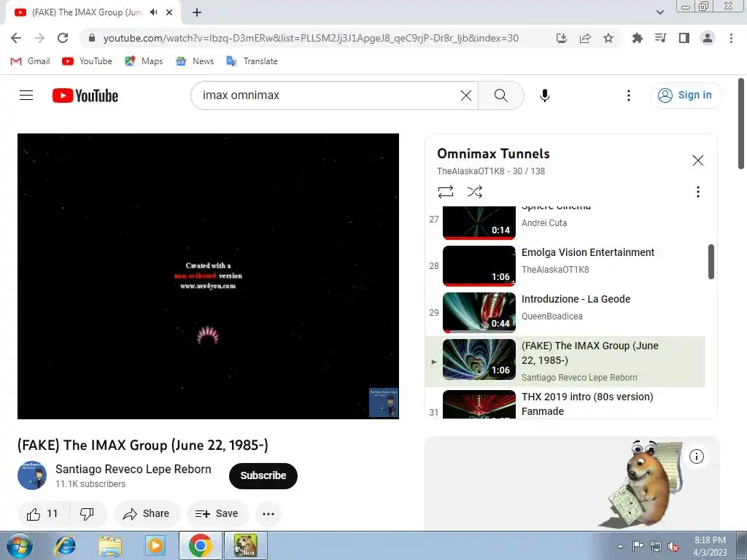Open the hamster Box app in taskbar
The image size is (747, 560).
coord(246,545)
